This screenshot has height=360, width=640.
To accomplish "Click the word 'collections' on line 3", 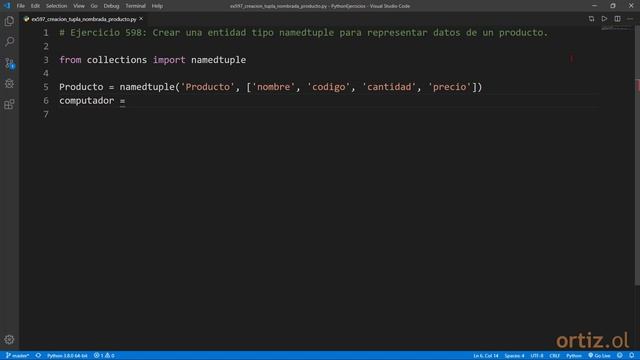I will tap(117, 60).
